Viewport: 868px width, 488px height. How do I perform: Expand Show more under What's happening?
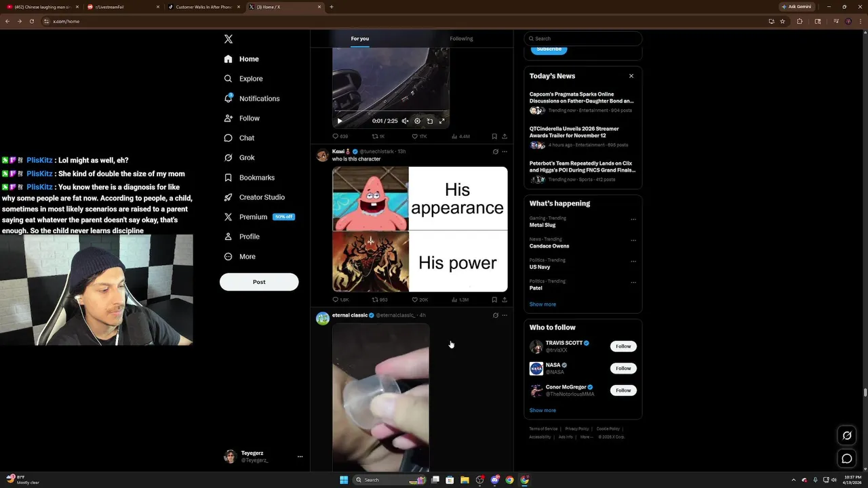click(x=542, y=304)
